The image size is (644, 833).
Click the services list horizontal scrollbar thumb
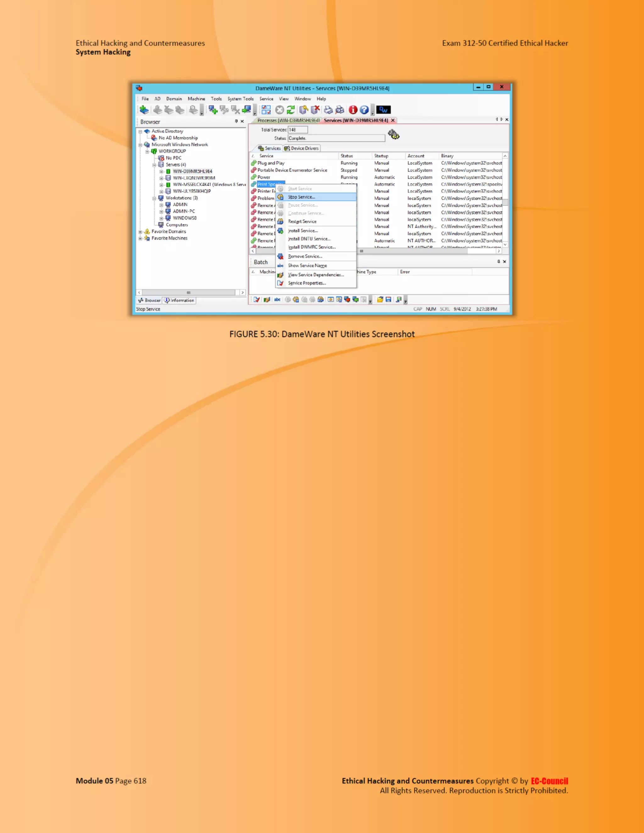[361, 251]
